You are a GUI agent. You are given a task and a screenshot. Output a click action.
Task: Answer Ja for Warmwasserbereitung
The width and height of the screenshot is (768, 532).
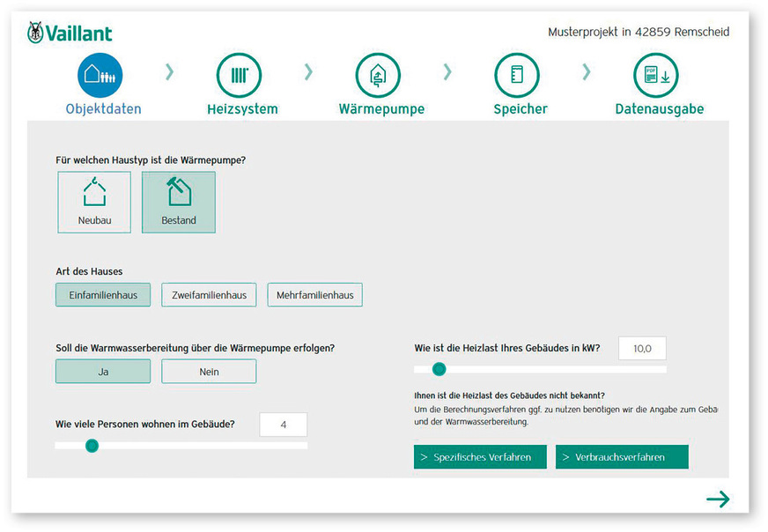103,372
